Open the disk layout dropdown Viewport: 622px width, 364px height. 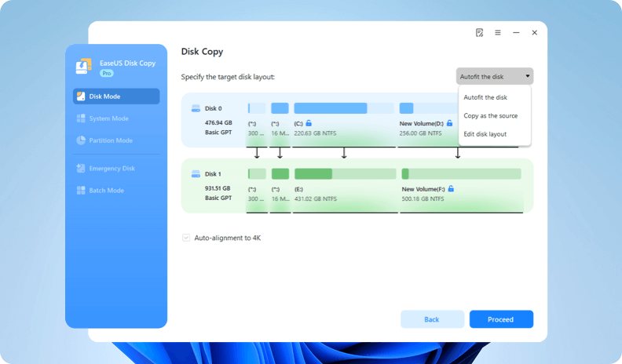pos(494,76)
